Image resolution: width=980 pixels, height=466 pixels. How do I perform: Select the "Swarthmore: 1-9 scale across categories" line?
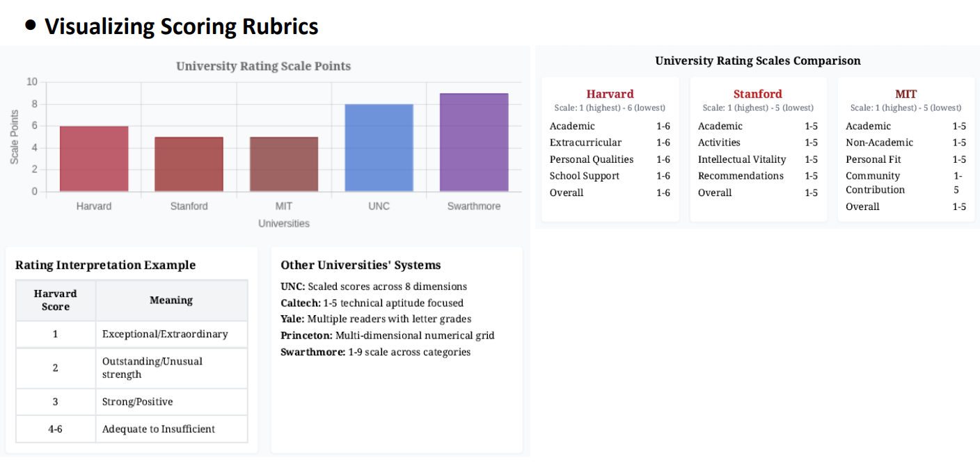[376, 352]
